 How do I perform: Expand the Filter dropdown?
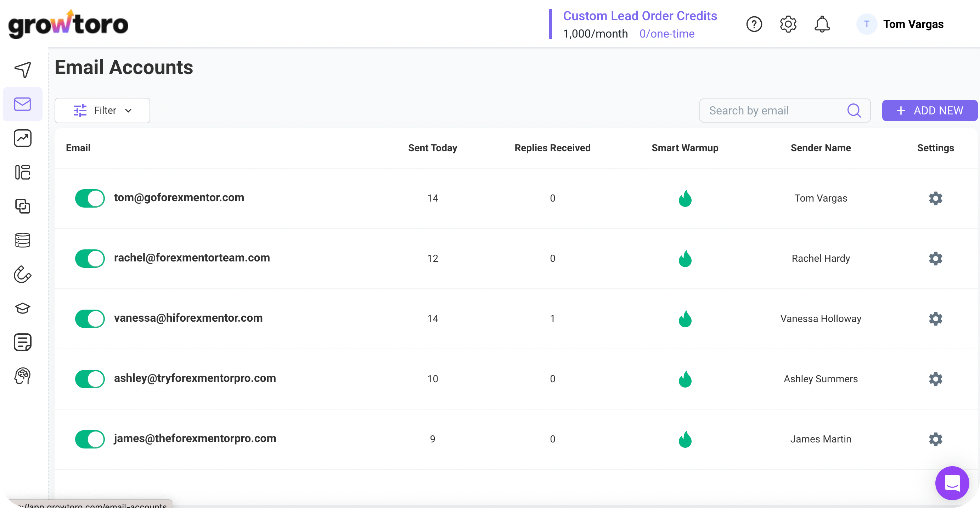coord(102,111)
